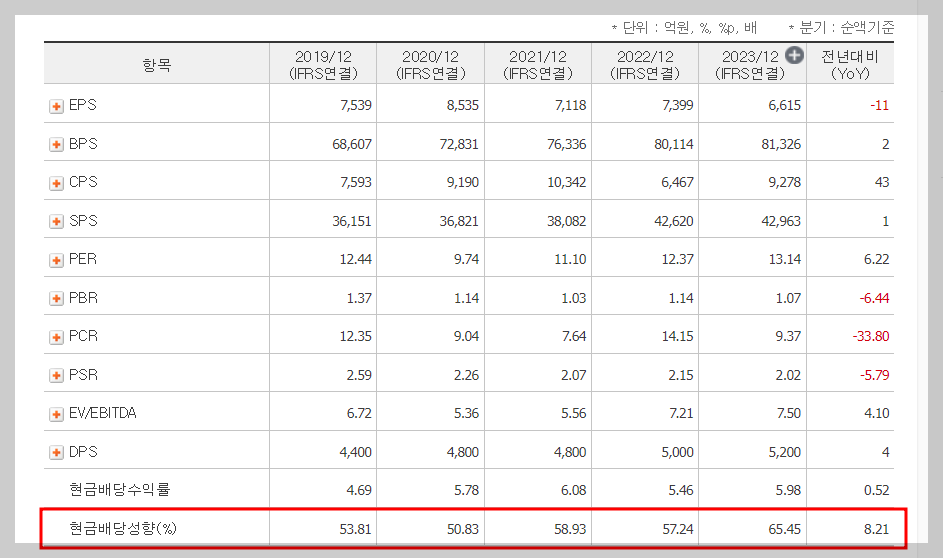
Task: Click the EV/EBITDA row label
Action: [x=103, y=413]
